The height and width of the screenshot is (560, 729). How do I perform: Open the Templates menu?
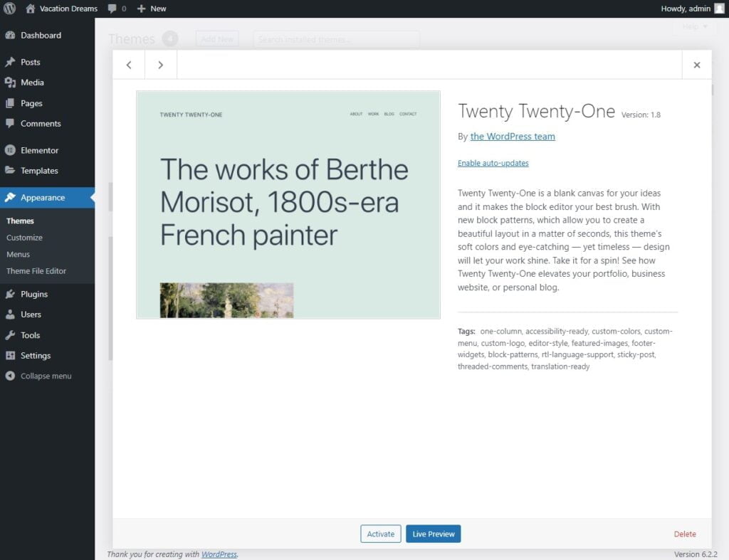click(x=39, y=171)
